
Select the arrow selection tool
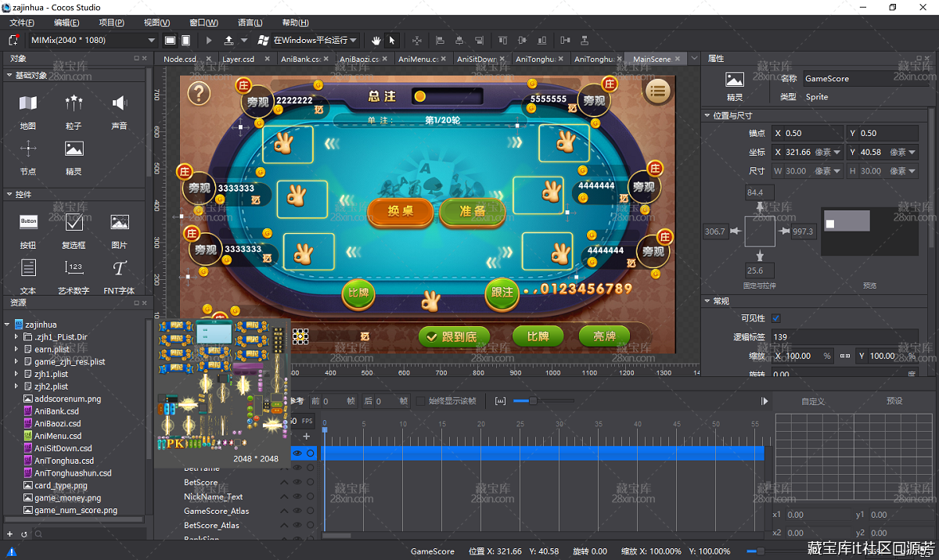click(393, 40)
